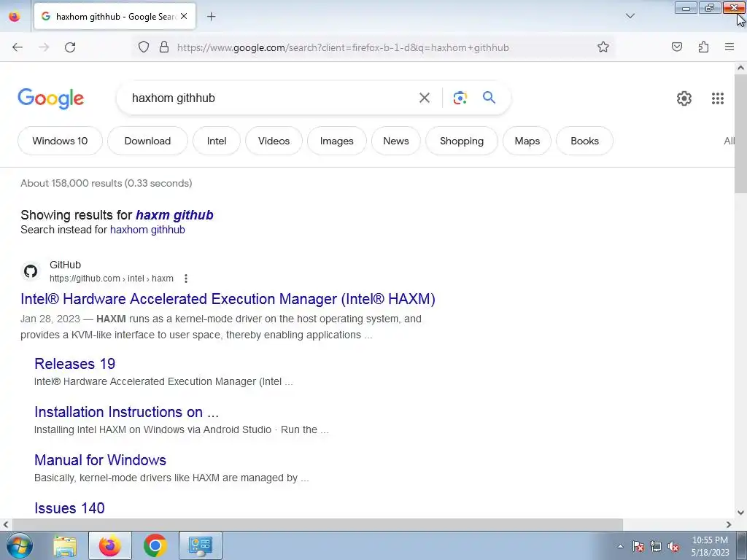Image resolution: width=747 pixels, height=560 pixels.
Task: Click the scroll down arrow
Action: (x=740, y=513)
